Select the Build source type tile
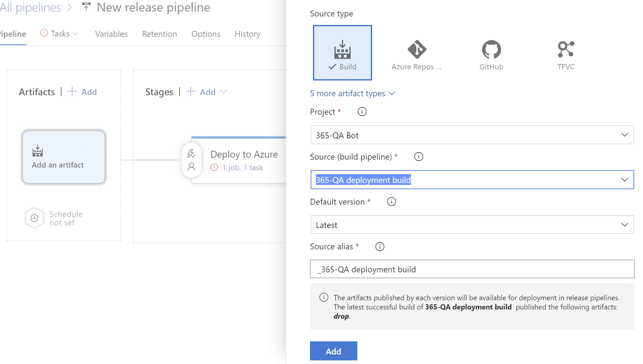643x364 pixels. pos(342,53)
